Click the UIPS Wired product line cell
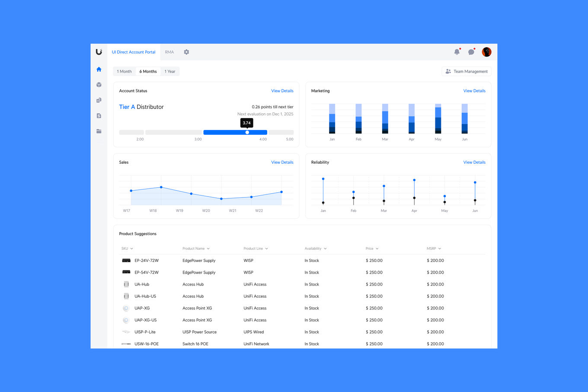The height and width of the screenshot is (392, 588). (254, 332)
